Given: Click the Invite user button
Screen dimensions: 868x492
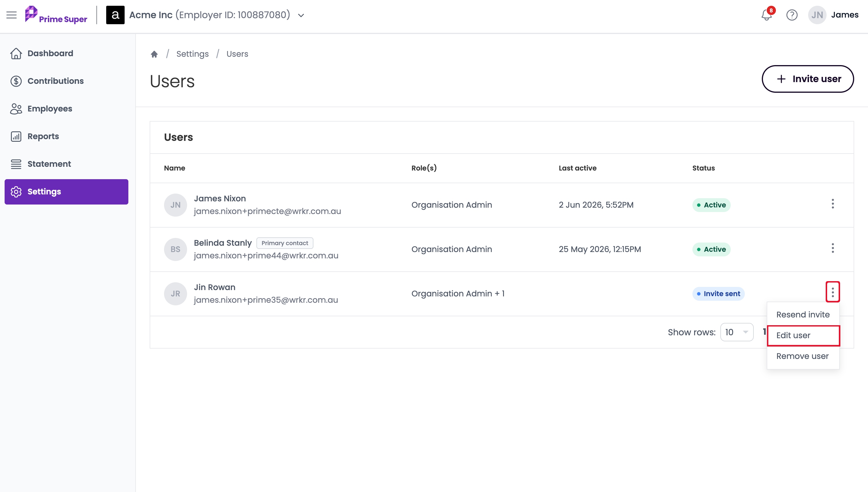Looking at the screenshot, I should click(x=808, y=79).
